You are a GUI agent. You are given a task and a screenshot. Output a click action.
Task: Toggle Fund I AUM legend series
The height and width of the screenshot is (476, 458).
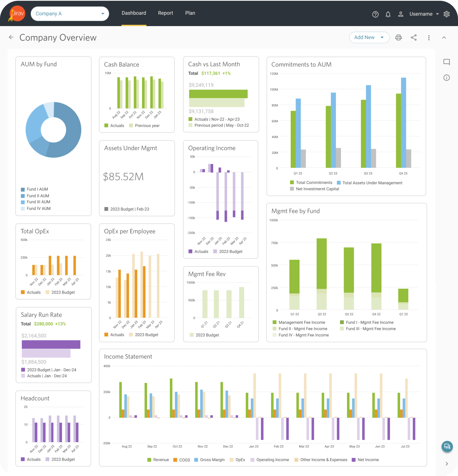pyautogui.click(x=37, y=189)
